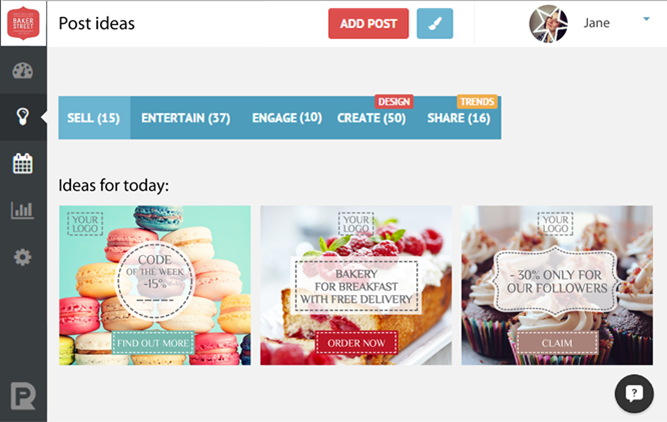Select the lightbulb post ideas icon
Screen dimensions: 667x422
click(23, 117)
